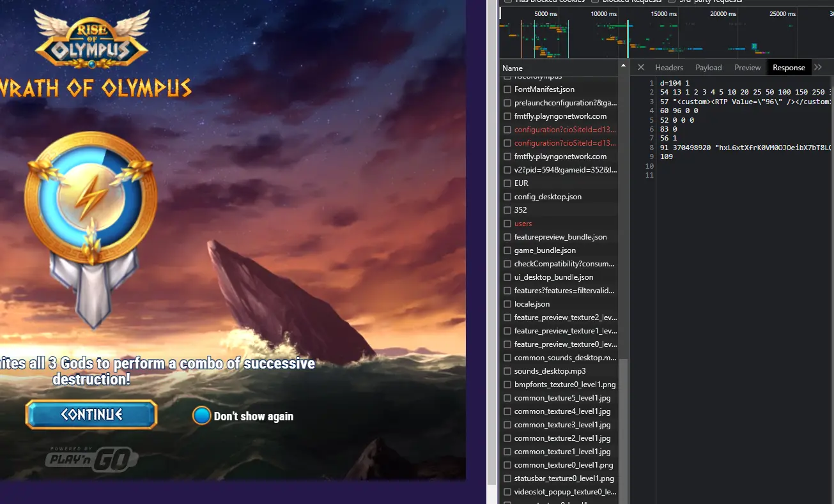Click the 10000 ms timeline label
Screen dimensions: 834x504
[604, 13]
